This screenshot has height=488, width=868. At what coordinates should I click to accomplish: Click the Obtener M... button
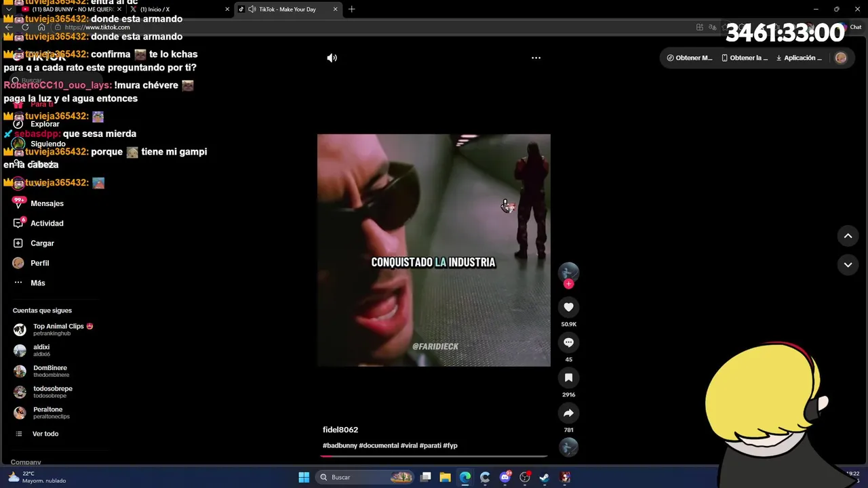click(690, 58)
